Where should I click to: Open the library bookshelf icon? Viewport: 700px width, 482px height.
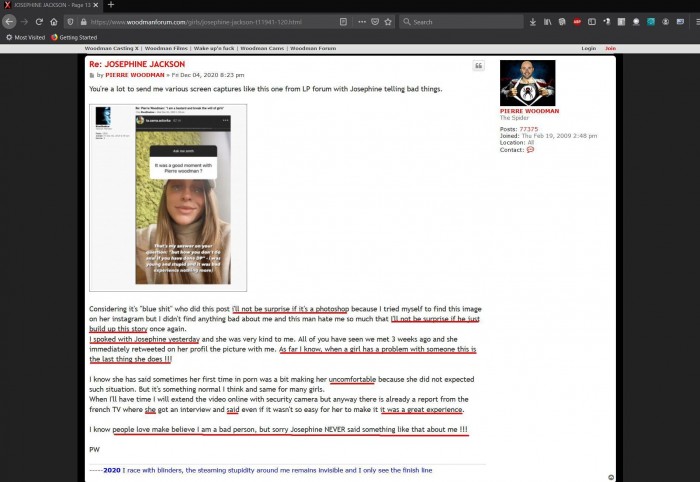547,21
